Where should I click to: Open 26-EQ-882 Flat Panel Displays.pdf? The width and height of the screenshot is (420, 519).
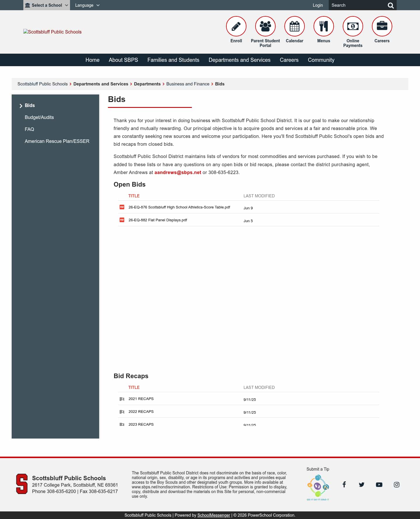(x=158, y=220)
